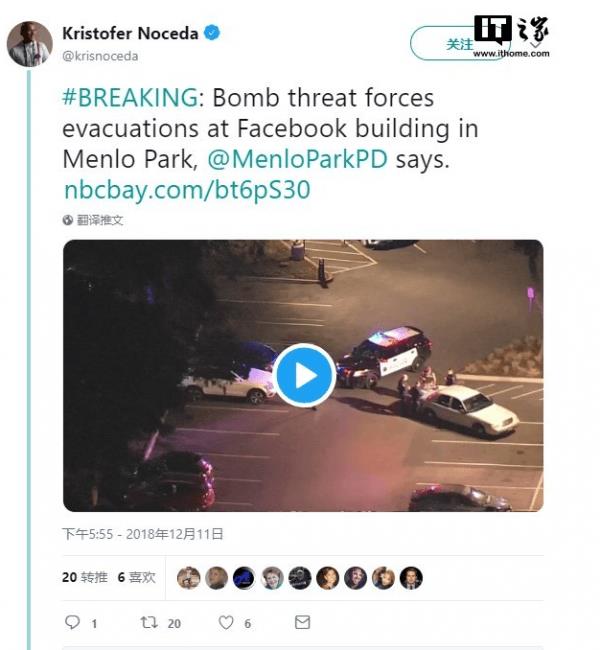The width and height of the screenshot is (600, 650).
Task: Click the envelope direct message icon
Action: click(302, 622)
